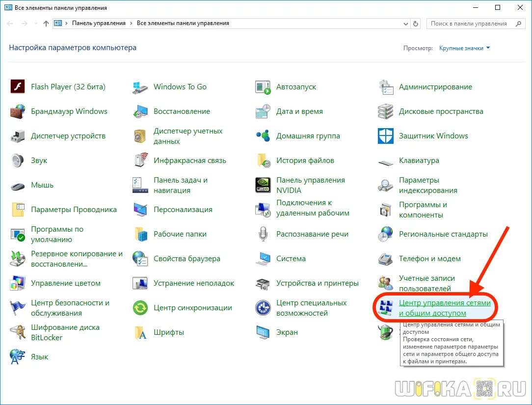Screen dimensions: 532x405
Task: Open Дисковые пространства link
Action: coord(441,111)
